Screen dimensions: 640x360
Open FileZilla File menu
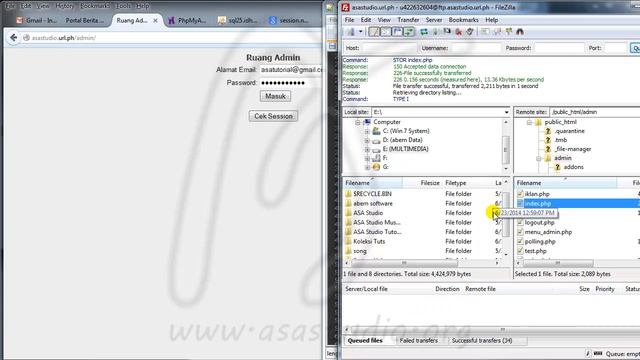click(x=349, y=20)
